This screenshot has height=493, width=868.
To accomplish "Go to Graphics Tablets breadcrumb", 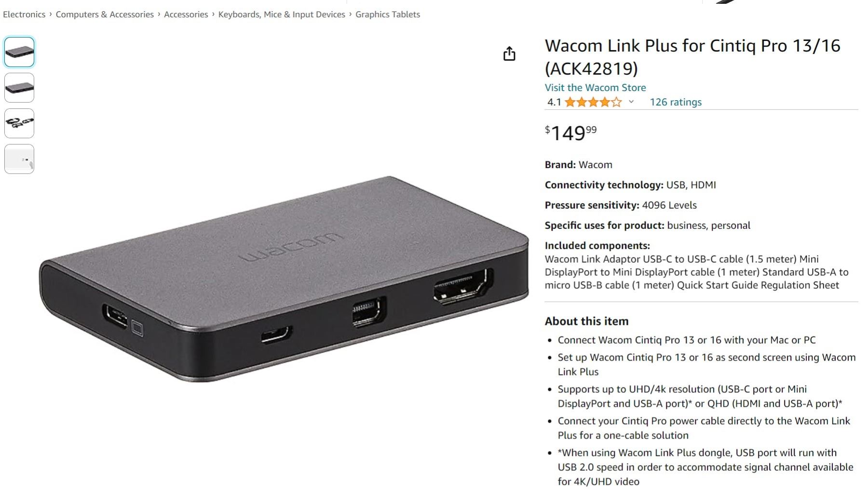I will [388, 14].
